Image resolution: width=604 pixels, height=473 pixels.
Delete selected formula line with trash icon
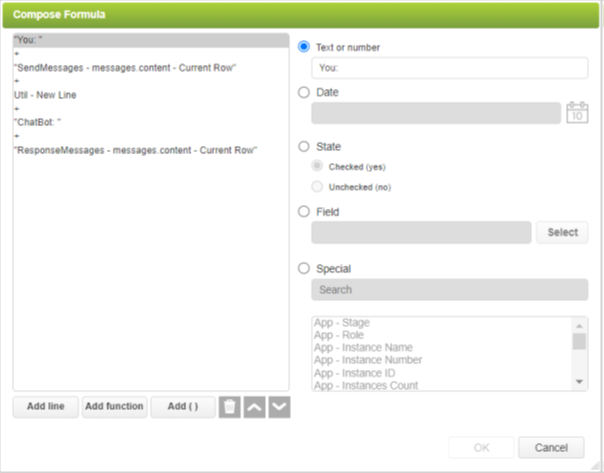[x=230, y=407]
